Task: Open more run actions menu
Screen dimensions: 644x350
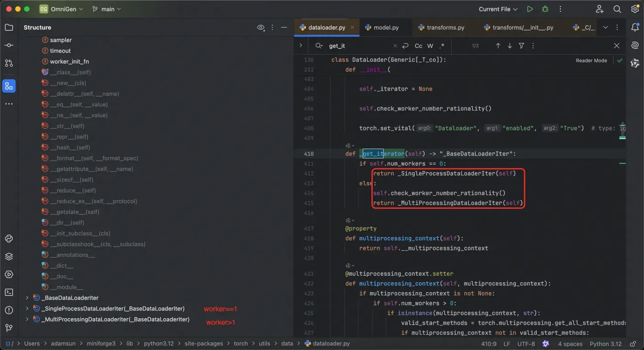Action: pyautogui.click(x=560, y=9)
